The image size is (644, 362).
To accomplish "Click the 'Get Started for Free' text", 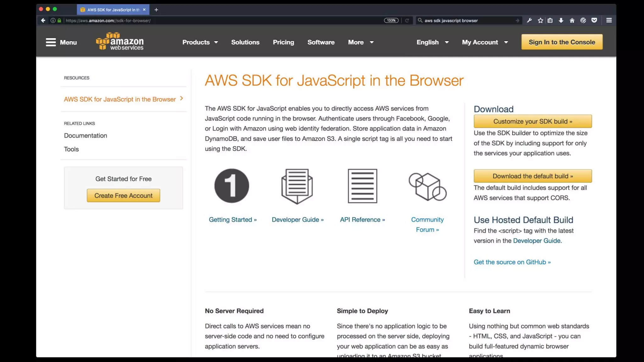I will (x=123, y=179).
